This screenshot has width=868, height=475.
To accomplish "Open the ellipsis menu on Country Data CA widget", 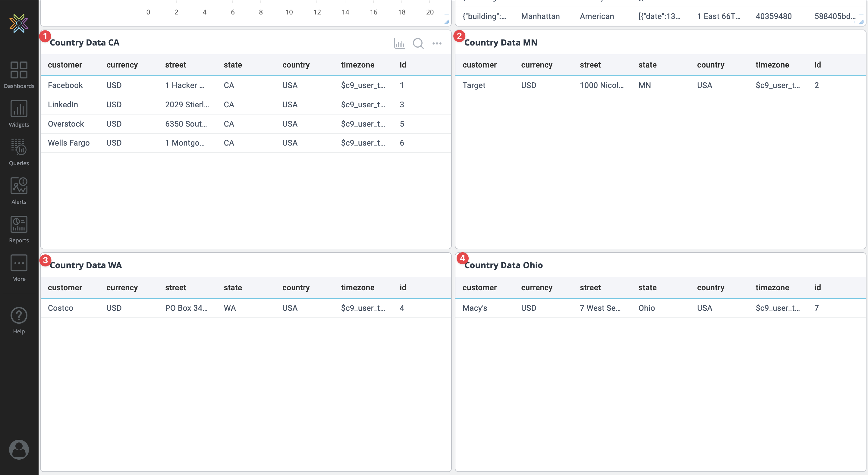I will (x=437, y=43).
